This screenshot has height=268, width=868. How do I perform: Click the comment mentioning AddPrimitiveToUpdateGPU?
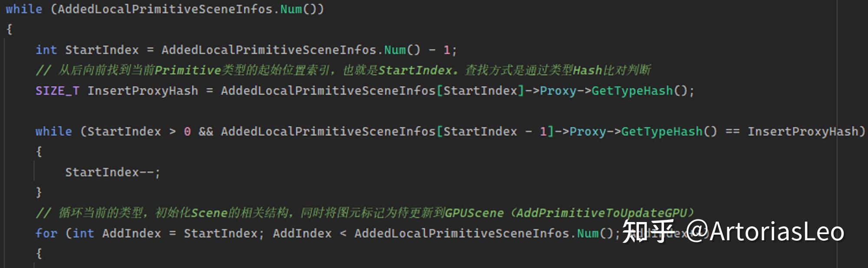365,213
